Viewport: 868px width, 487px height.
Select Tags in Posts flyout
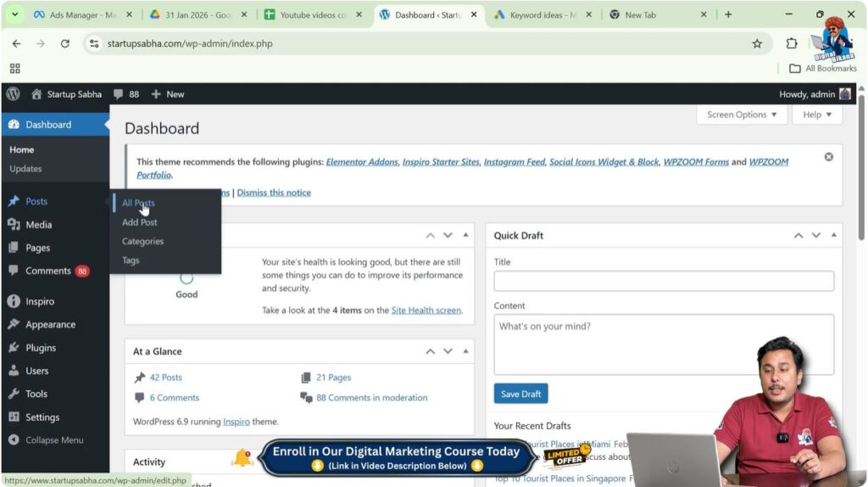coord(131,260)
